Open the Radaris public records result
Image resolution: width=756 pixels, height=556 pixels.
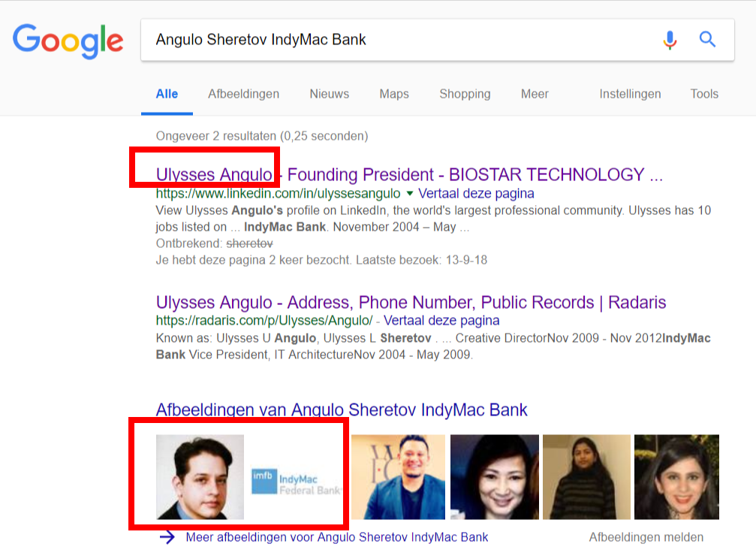(x=411, y=303)
